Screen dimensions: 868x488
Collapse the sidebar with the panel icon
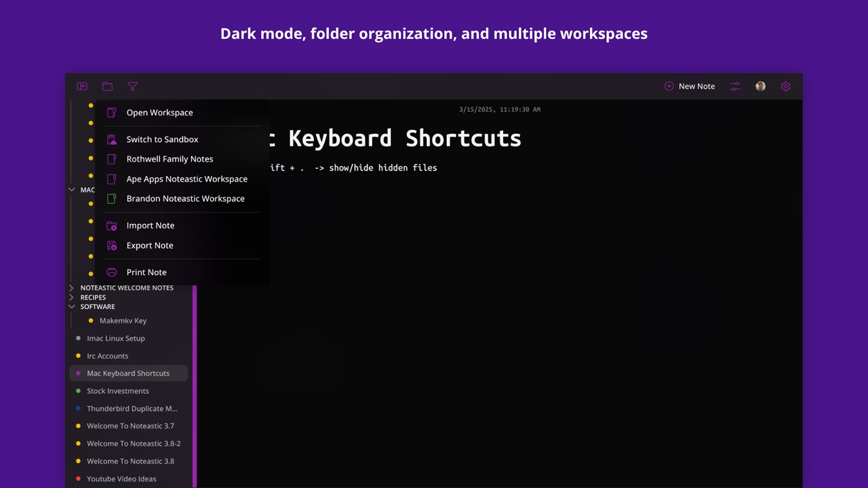click(82, 86)
